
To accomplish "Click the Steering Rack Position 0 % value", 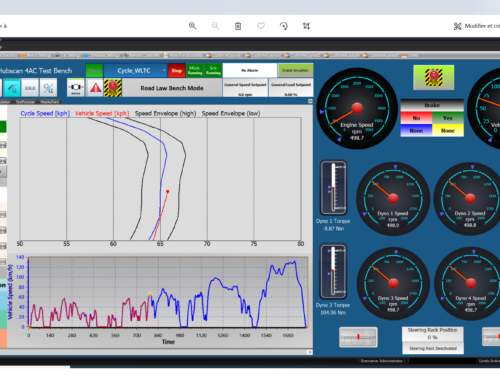I will (432, 338).
